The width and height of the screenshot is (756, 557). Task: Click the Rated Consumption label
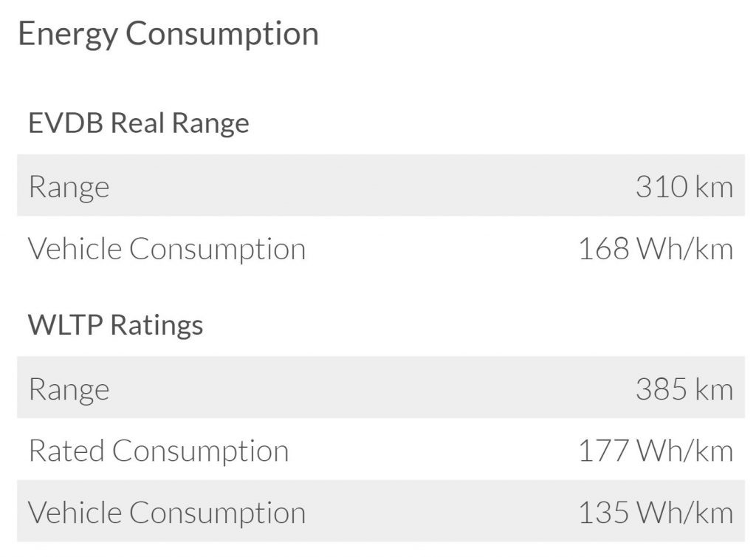[x=159, y=451]
